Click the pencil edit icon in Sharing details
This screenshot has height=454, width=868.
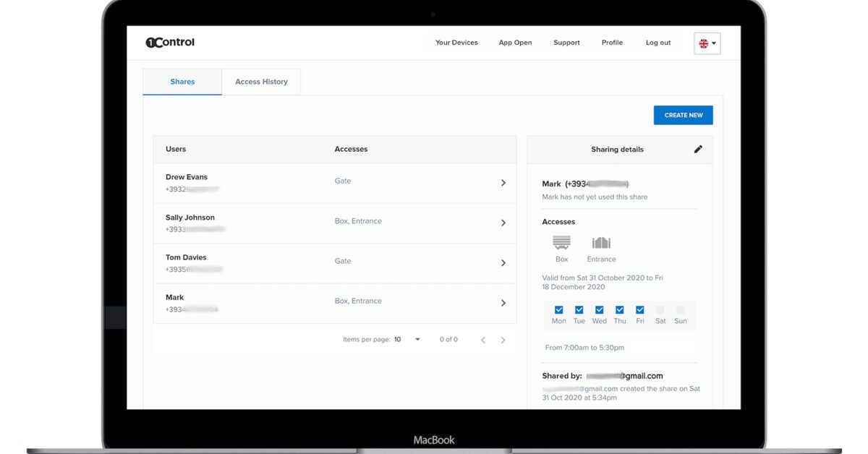[698, 150]
